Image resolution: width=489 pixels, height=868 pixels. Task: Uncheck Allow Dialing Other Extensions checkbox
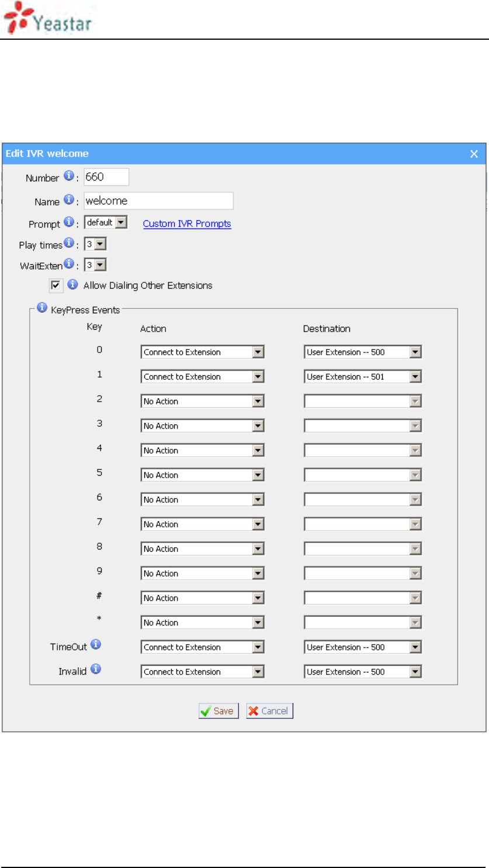[x=56, y=286]
